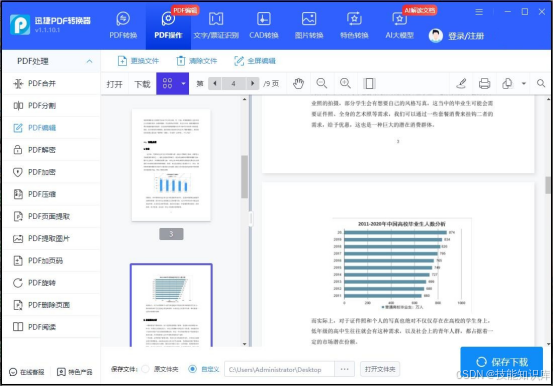The image size is (554, 386).
Task: Click the 保存下载 button
Action: click(x=502, y=362)
